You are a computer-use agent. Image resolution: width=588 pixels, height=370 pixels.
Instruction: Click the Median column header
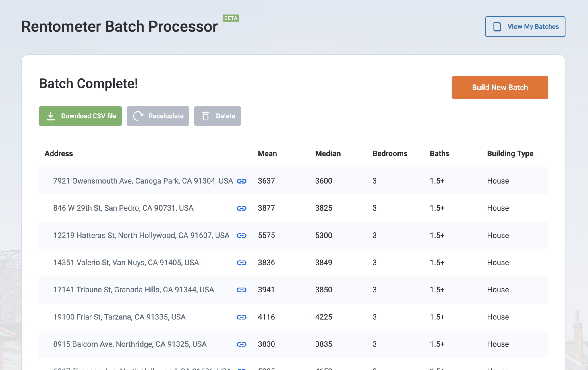coord(328,153)
